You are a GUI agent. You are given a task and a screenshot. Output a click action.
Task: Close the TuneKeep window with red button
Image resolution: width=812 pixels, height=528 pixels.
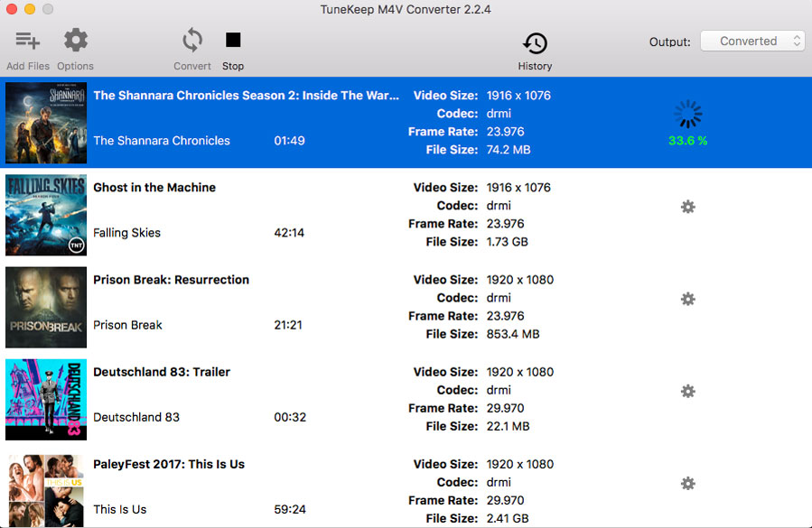[12, 9]
